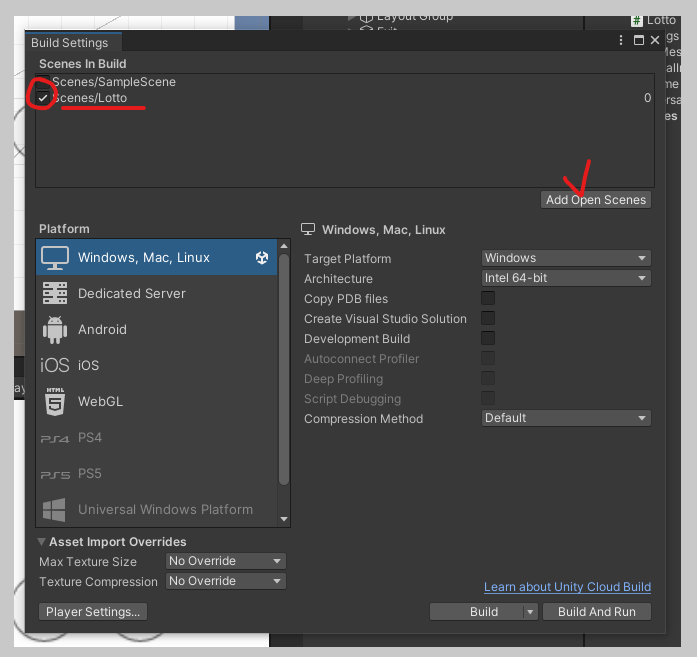Select the iOS platform entry
697x657 pixels.
(x=156, y=365)
